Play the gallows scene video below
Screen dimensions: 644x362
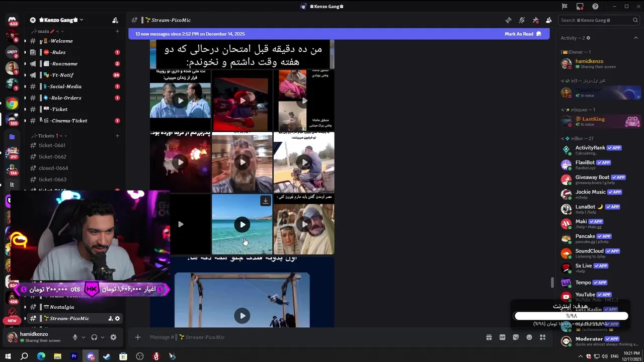point(243,316)
